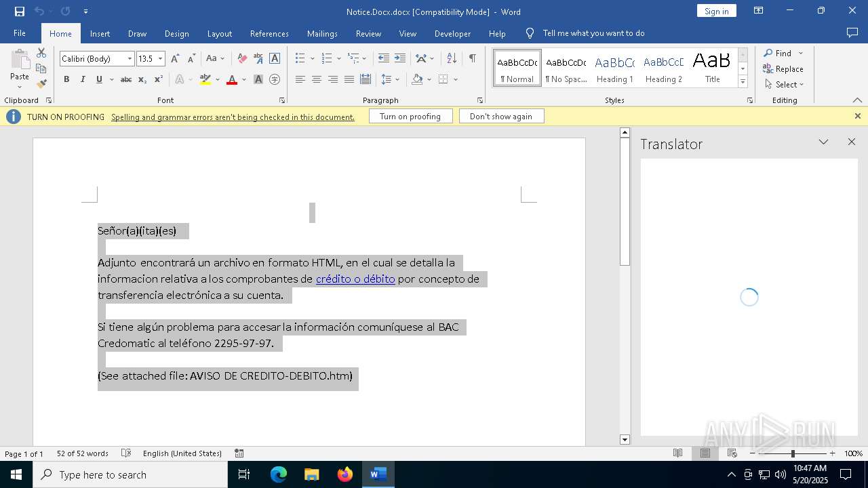Toggle italic formatting
868x488 pixels.
coord(83,79)
